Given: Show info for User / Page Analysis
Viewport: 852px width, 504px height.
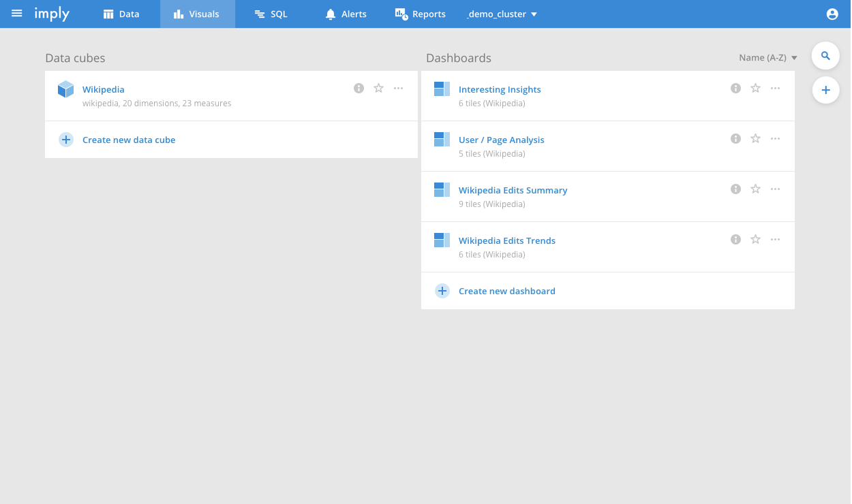Looking at the screenshot, I should (x=735, y=138).
